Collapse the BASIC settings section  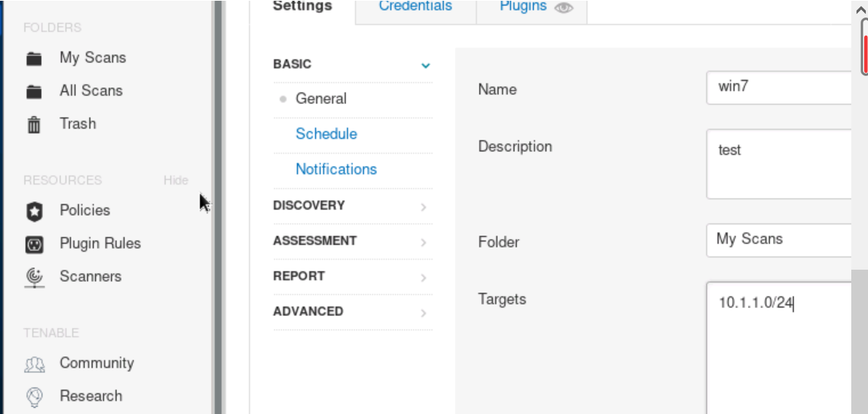pyautogui.click(x=426, y=65)
